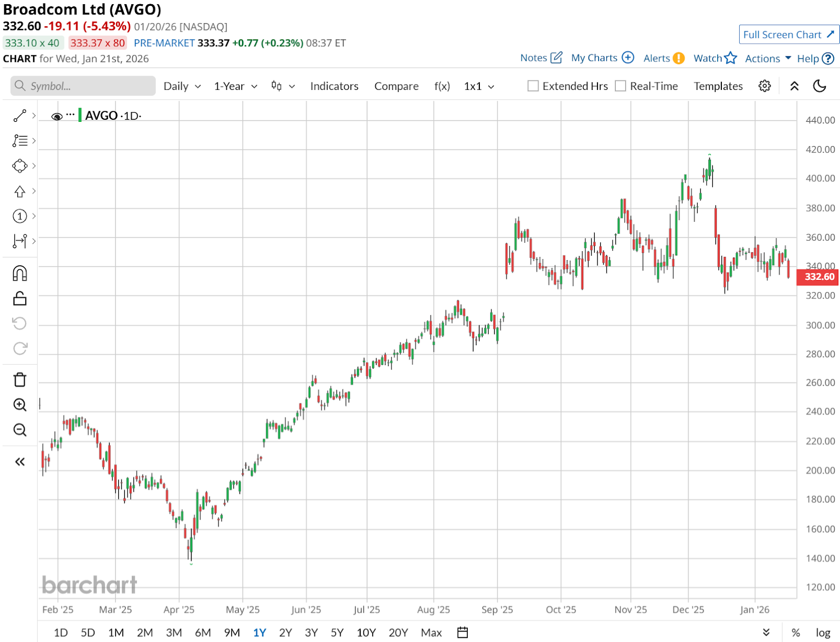
Task: Enable the Extended Hrs checkbox
Action: 533,86
